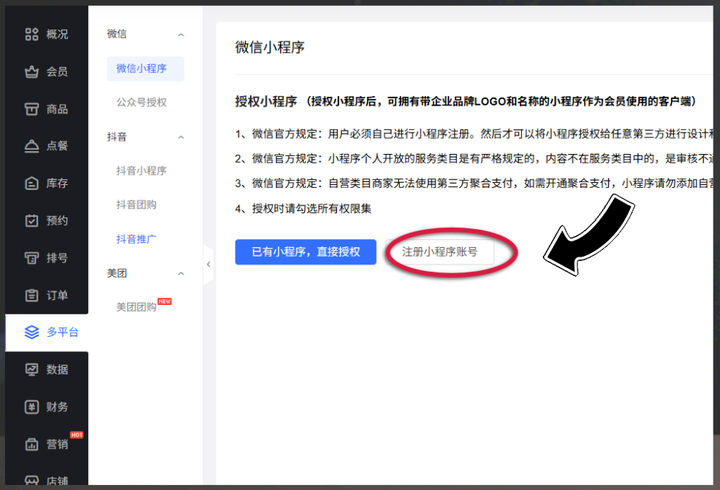Open 数据 menu label

57,369
